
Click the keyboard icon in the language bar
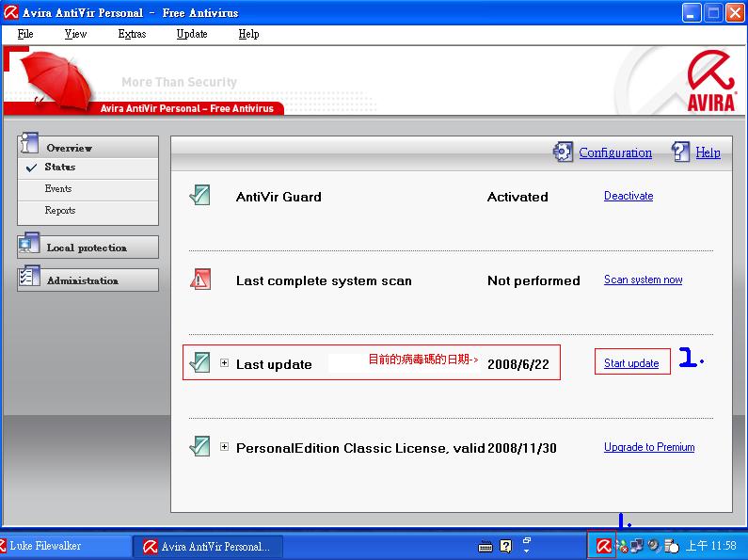coord(485,547)
